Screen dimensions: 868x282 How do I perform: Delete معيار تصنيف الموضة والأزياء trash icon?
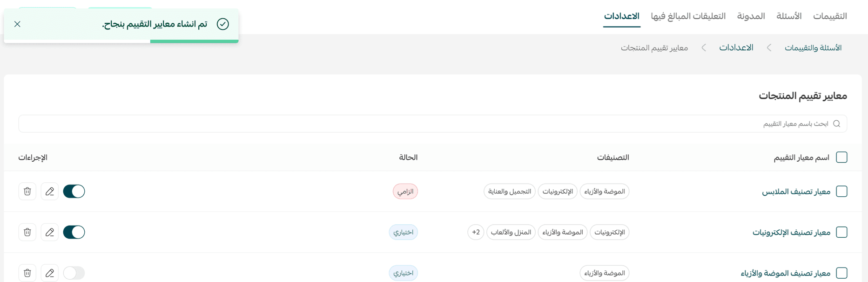[x=27, y=273]
